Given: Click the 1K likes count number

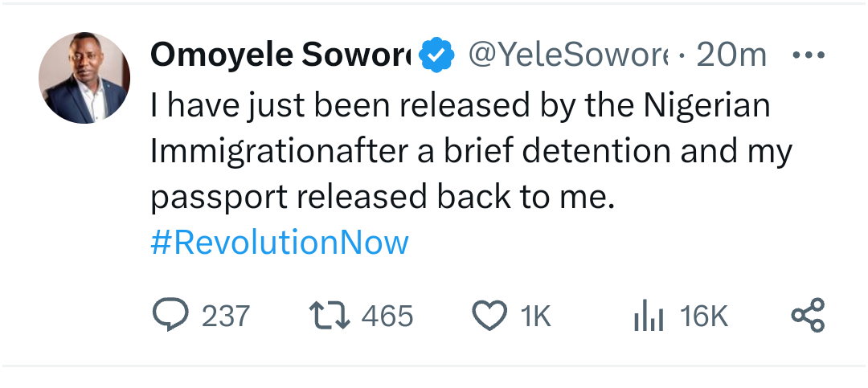Looking at the screenshot, I should click(535, 317).
